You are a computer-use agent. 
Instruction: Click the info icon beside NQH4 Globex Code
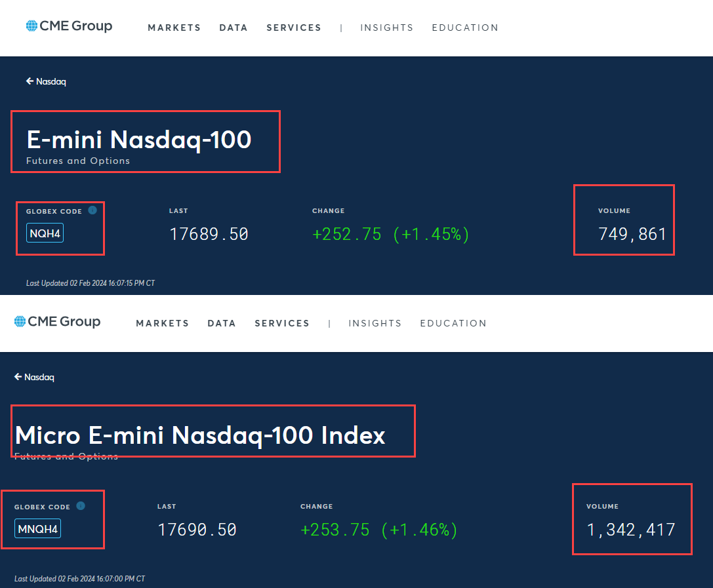[x=92, y=210]
